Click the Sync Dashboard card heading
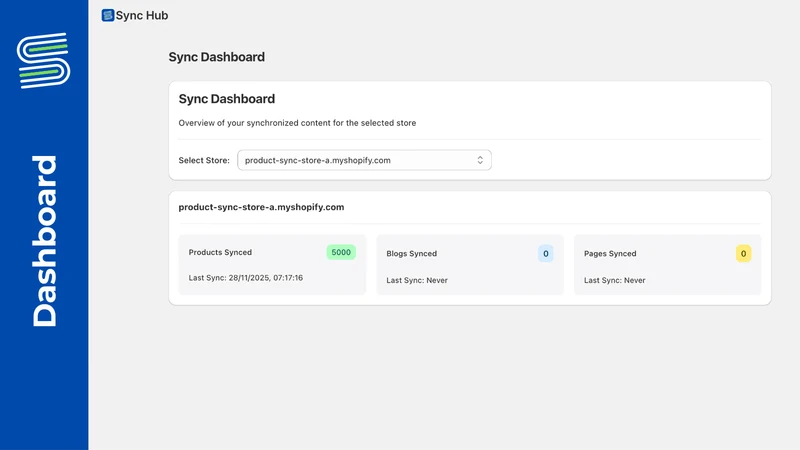Screen dimensions: 800x450 point(227,99)
